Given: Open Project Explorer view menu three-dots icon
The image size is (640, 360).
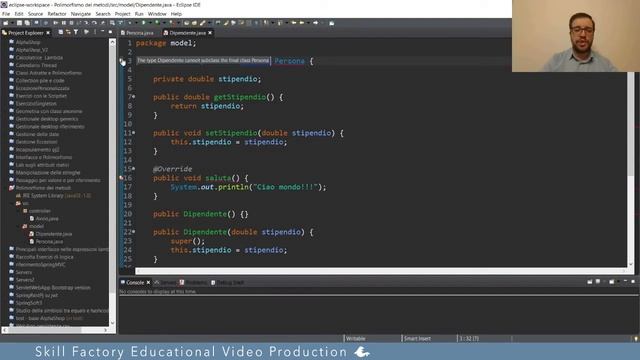Looking at the screenshot, I should (95, 32).
